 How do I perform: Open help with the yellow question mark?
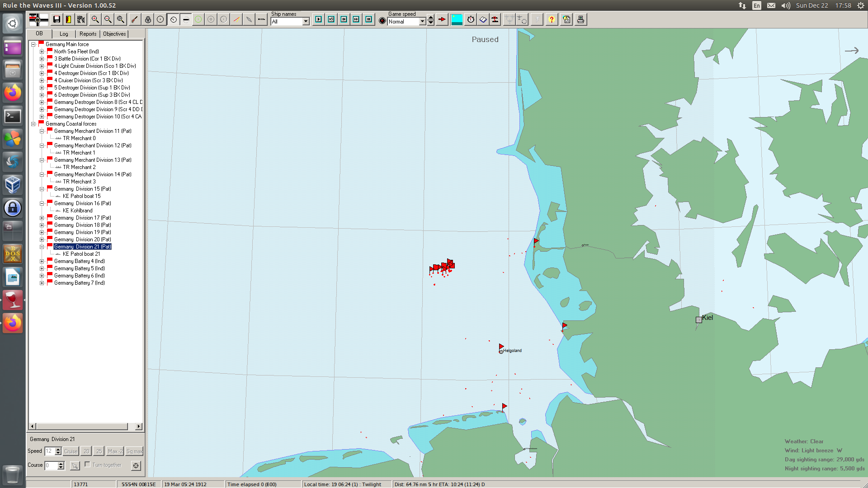click(x=552, y=19)
